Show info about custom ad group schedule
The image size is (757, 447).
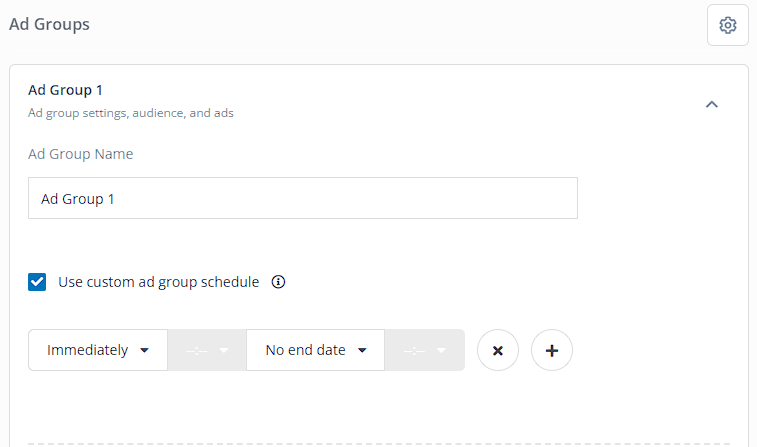coord(278,282)
